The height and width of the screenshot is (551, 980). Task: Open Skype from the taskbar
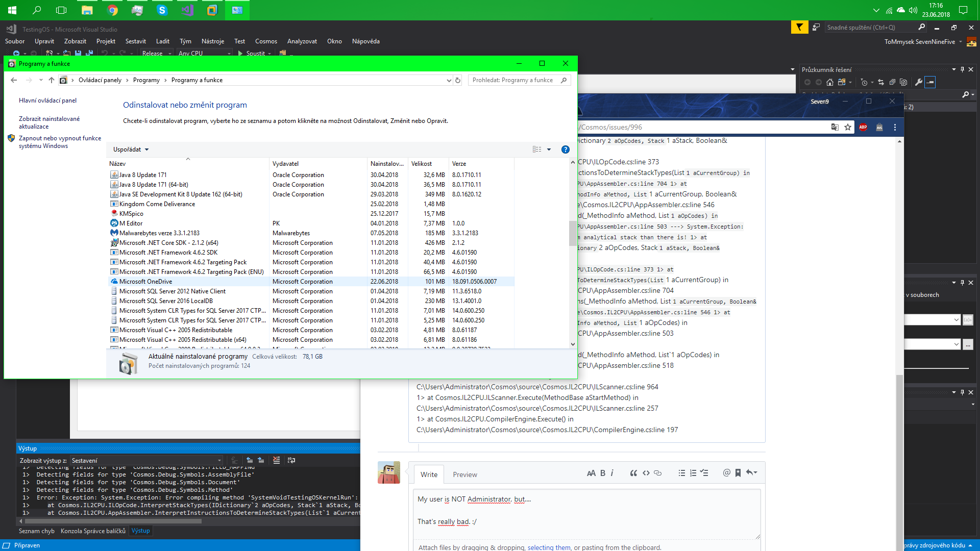click(162, 10)
